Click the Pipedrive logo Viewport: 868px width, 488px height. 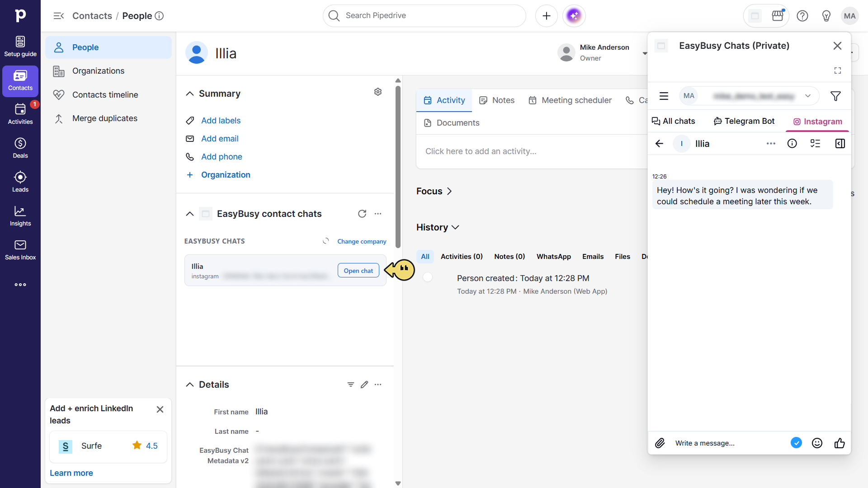tap(20, 15)
